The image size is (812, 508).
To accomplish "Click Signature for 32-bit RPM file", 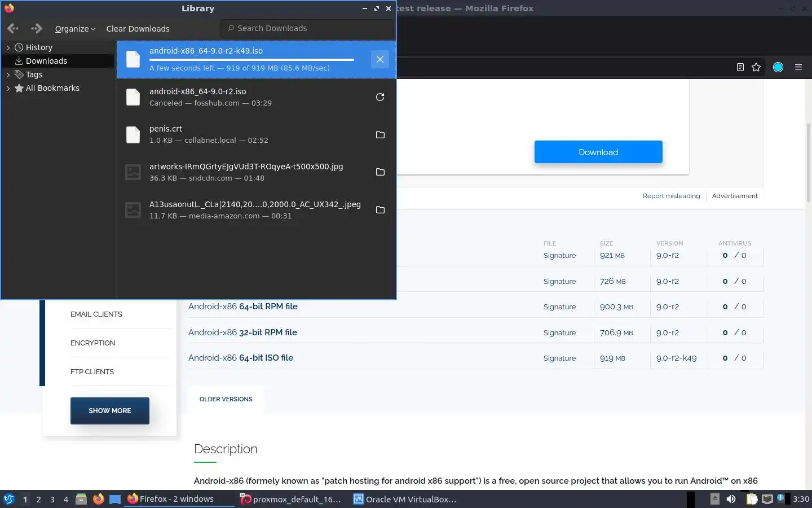I will [559, 333].
